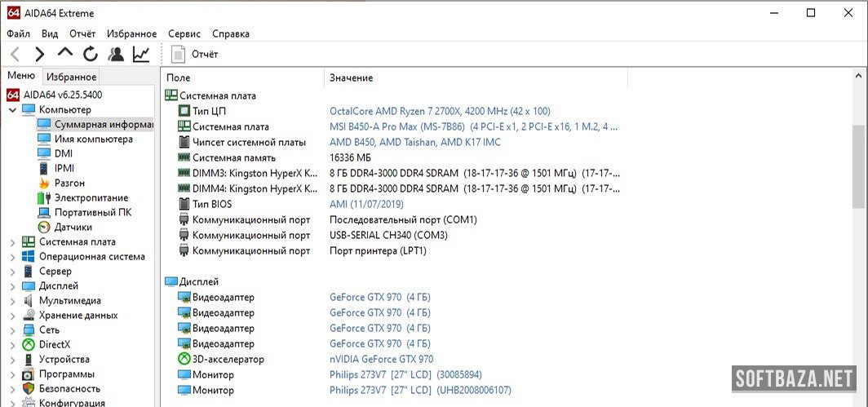Expand the Системная плата tree node

click(x=12, y=242)
